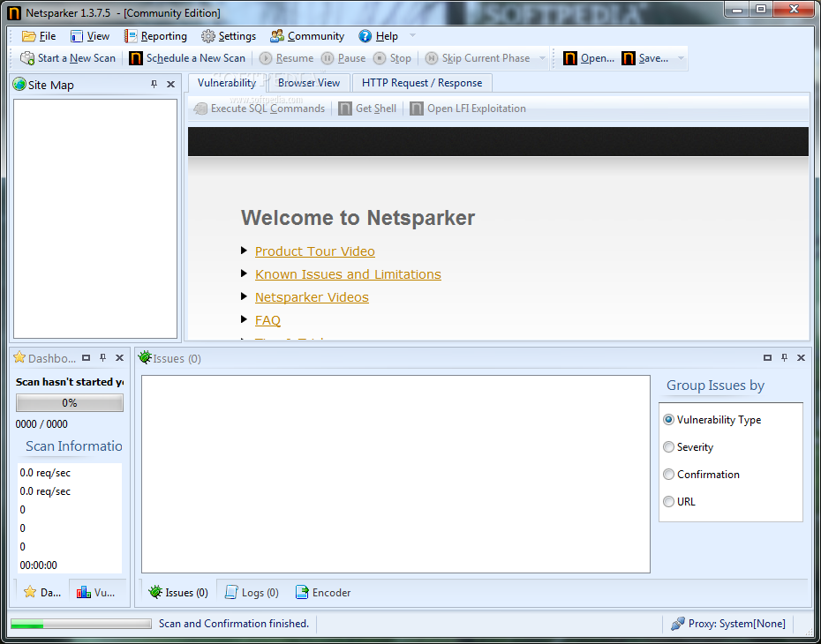The width and height of the screenshot is (821, 644).
Task: Open the menu bar overflow dropdown arrow
Action: coord(412,35)
